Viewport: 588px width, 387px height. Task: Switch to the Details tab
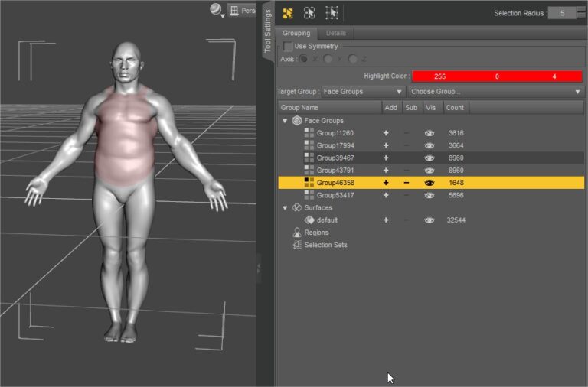point(336,33)
